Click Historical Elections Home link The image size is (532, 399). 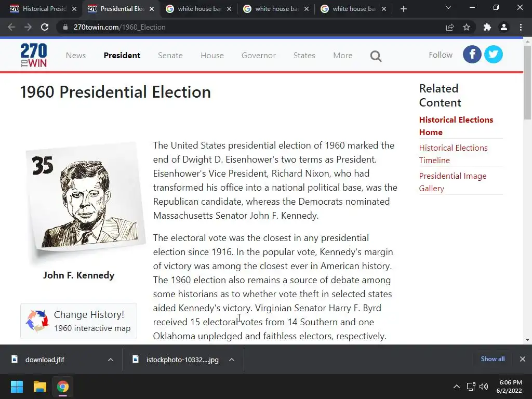(456, 126)
